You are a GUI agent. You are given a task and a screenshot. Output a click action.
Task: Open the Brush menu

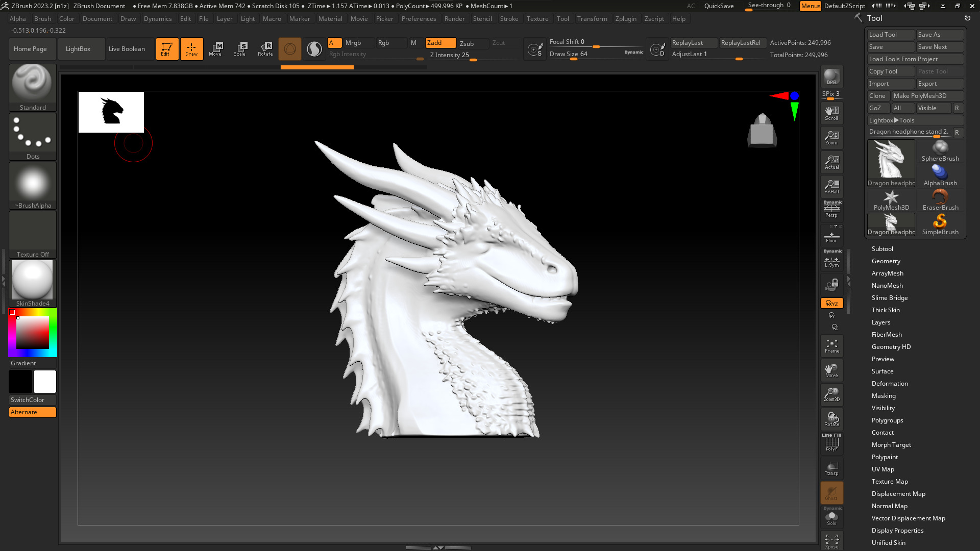click(x=42, y=19)
